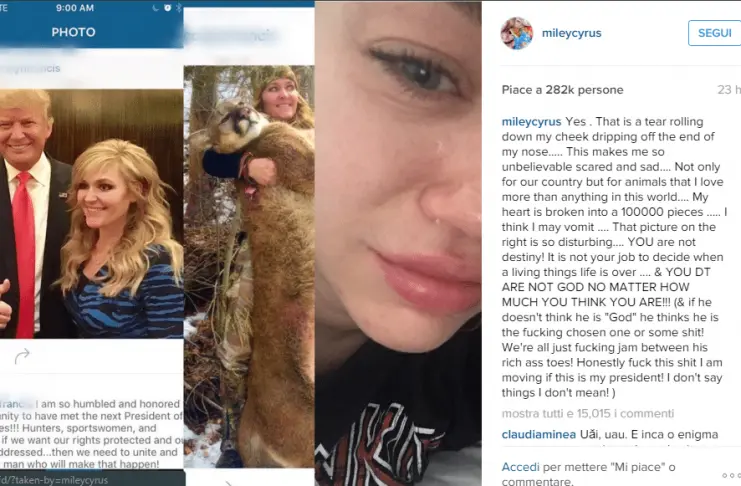This screenshot has width=741, height=486.
Task: Follow the account with the SEGUI button
Action: [x=714, y=33]
